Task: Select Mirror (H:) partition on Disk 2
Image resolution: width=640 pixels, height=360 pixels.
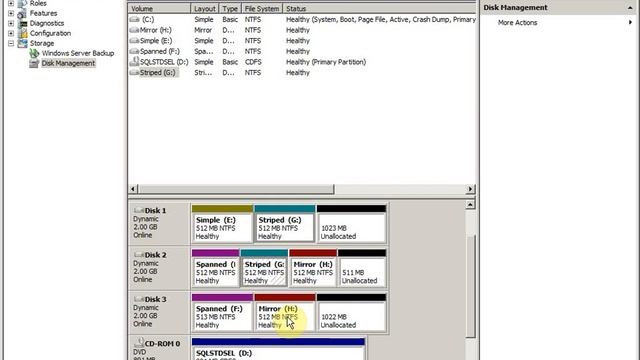Action: tap(313, 268)
